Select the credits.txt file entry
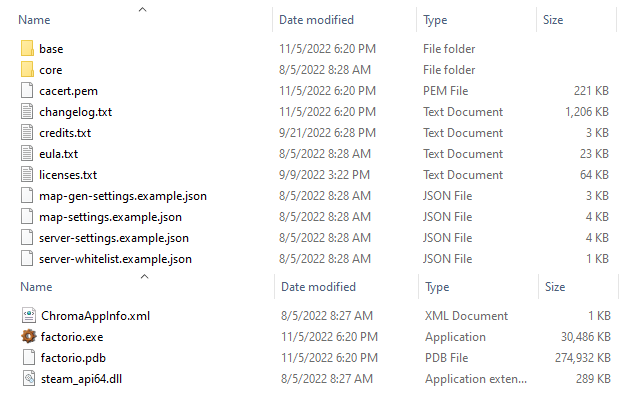Image resolution: width=636 pixels, height=409 pixels. click(x=65, y=132)
